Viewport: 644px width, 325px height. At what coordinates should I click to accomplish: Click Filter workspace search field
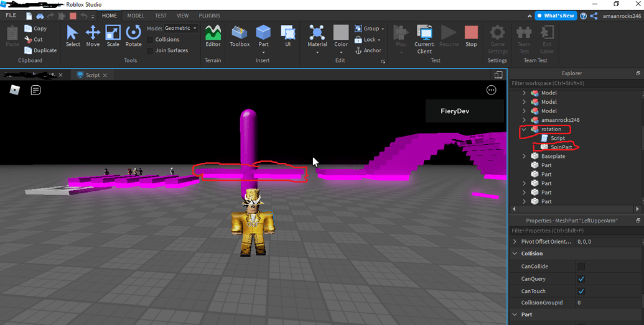(576, 83)
